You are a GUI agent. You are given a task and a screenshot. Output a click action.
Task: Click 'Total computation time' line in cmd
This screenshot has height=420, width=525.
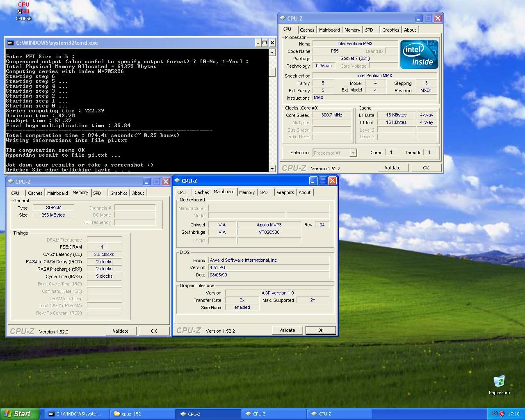click(93, 135)
